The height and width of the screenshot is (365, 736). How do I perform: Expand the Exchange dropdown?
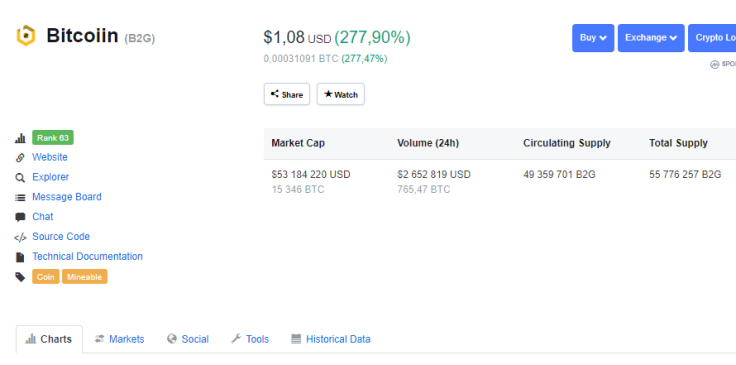pos(651,38)
